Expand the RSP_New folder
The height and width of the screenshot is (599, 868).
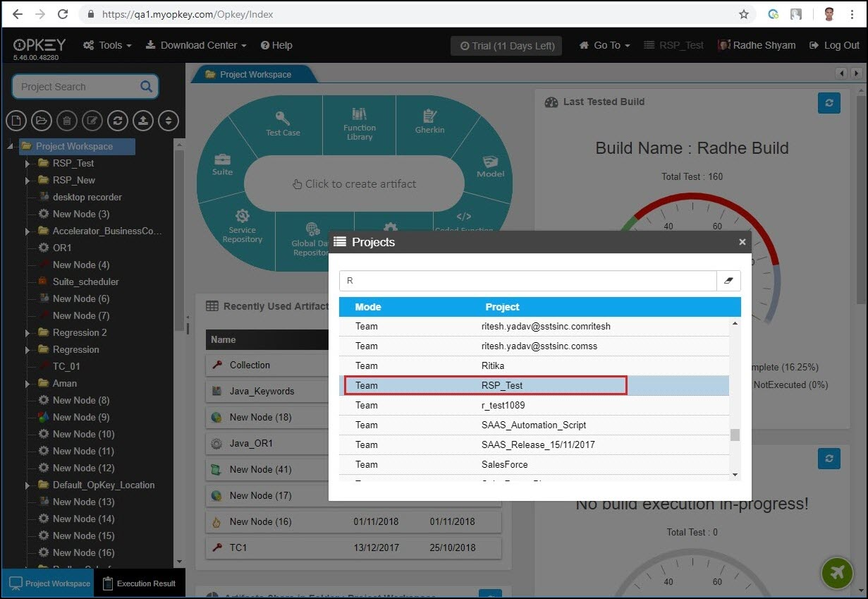(27, 180)
